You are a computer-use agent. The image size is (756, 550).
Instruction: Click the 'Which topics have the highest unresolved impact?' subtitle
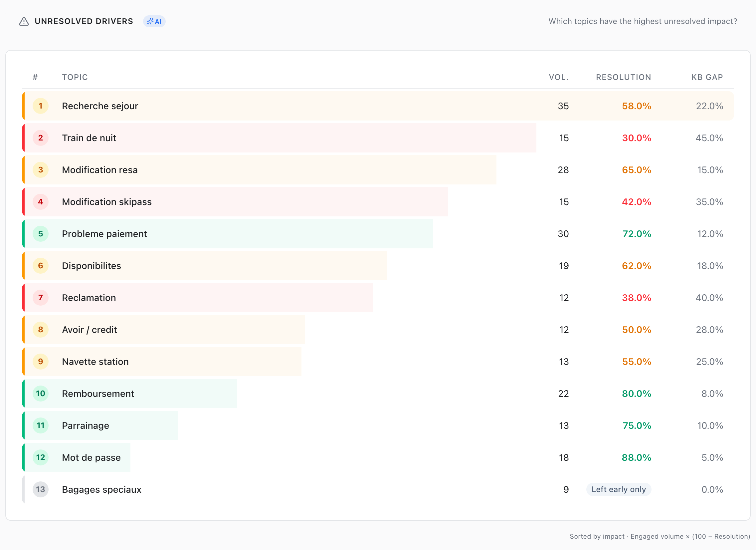[x=643, y=21]
